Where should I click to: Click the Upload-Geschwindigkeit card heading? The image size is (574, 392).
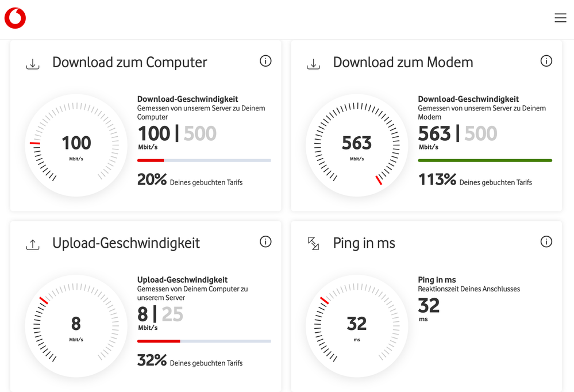(126, 243)
